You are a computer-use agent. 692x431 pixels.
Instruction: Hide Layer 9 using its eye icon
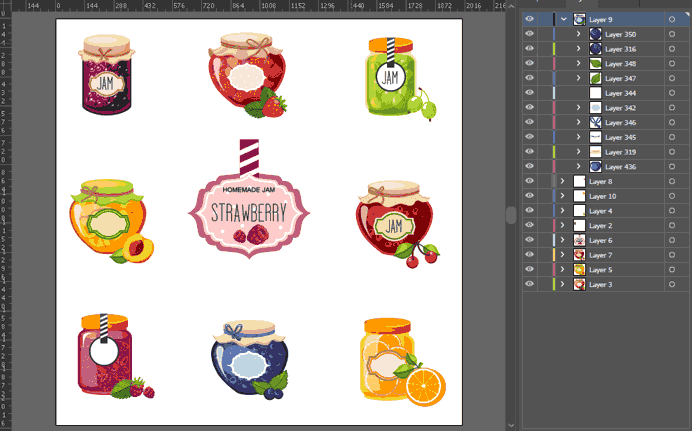pyautogui.click(x=530, y=19)
